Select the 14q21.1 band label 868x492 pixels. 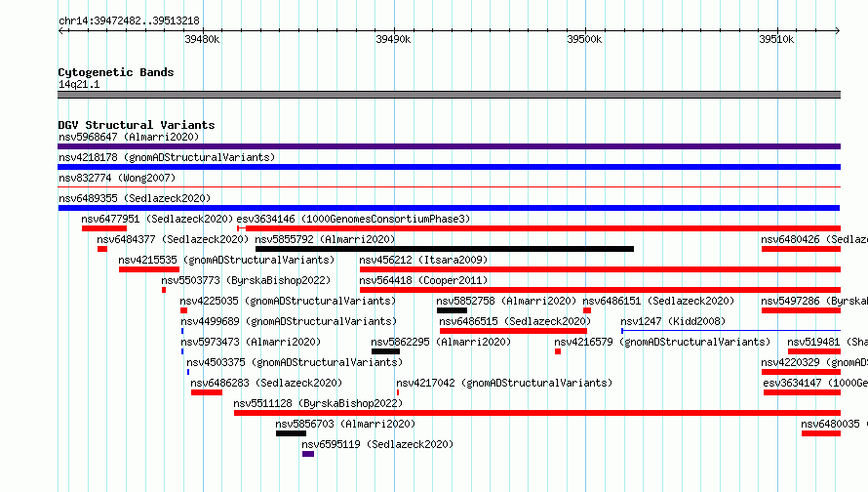click(x=79, y=84)
